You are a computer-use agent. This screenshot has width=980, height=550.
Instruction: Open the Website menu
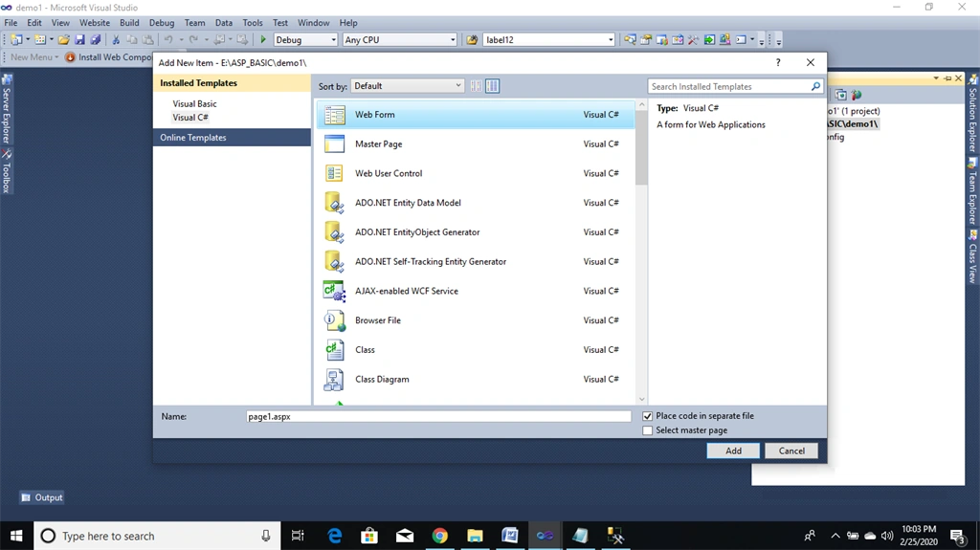click(x=95, y=23)
